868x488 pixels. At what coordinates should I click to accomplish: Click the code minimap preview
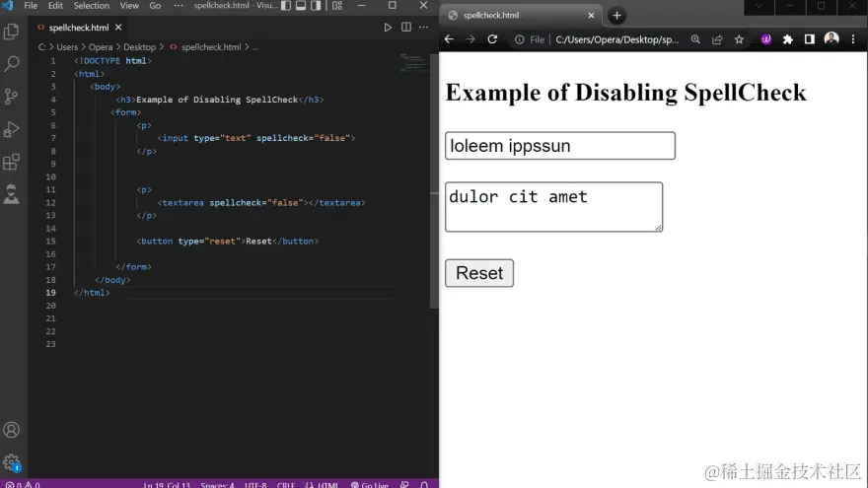click(x=413, y=63)
